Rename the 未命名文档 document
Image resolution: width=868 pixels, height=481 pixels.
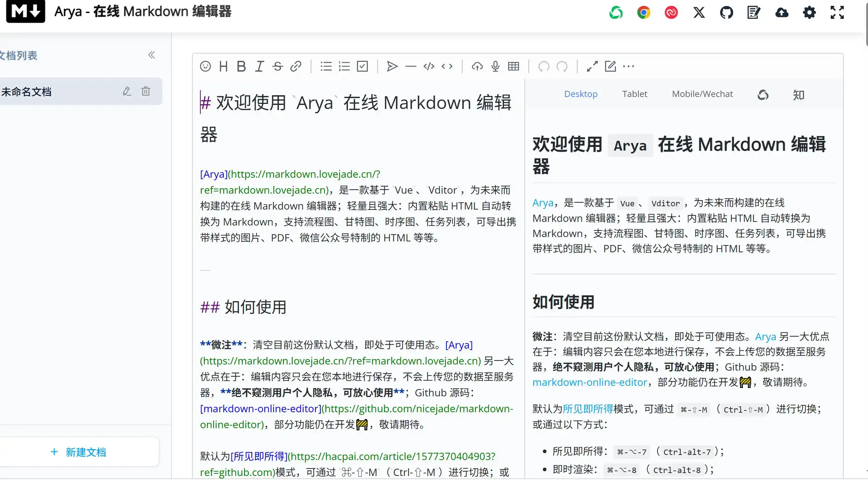point(127,91)
